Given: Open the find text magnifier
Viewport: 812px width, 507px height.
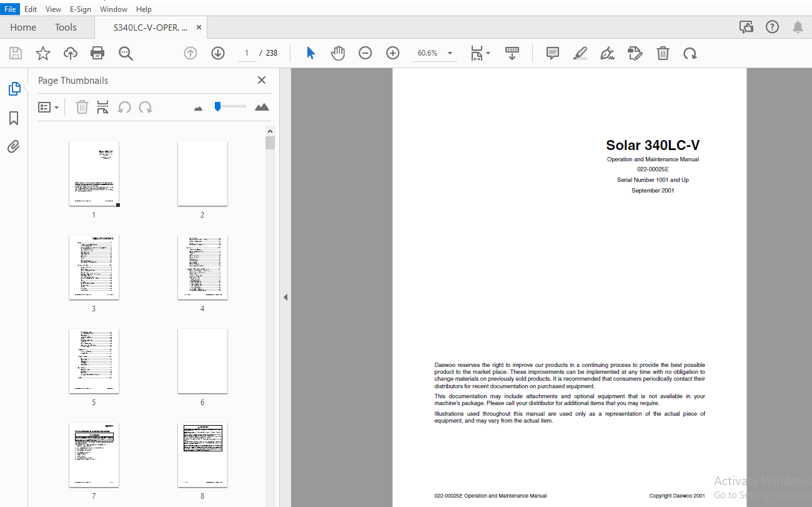Looking at the screenshot, I should (x=126, y=53).
